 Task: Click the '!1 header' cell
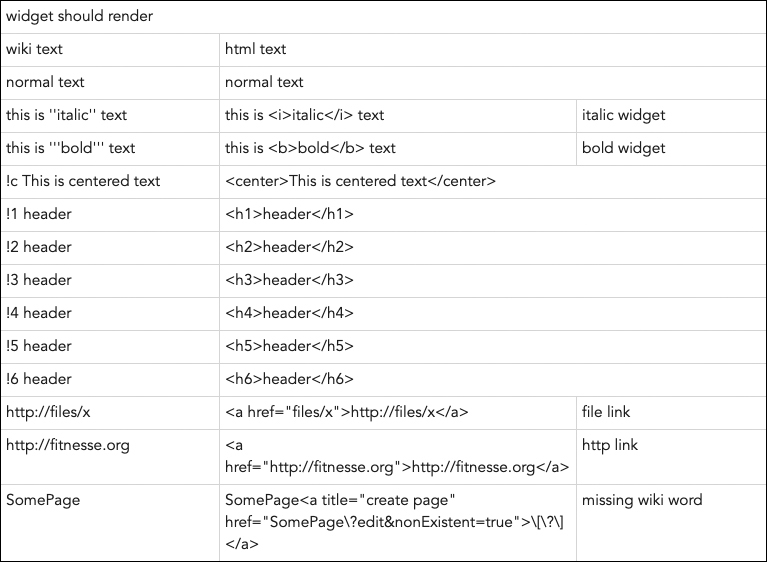coord(39,214)
